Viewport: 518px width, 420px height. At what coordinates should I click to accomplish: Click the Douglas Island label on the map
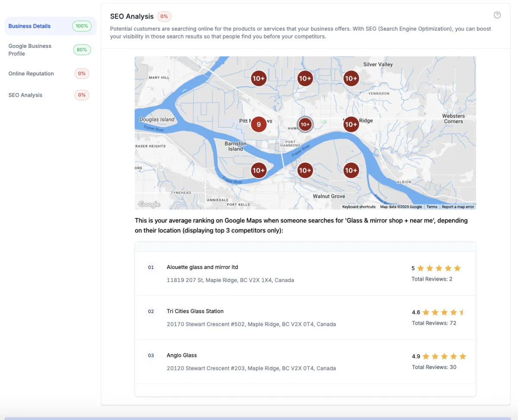(x=157, y=119)
